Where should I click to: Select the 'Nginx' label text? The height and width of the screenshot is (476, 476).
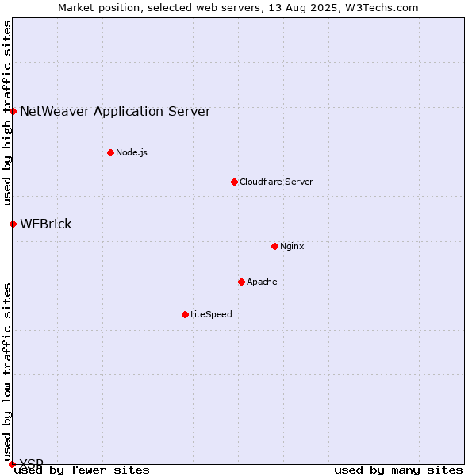292,246
